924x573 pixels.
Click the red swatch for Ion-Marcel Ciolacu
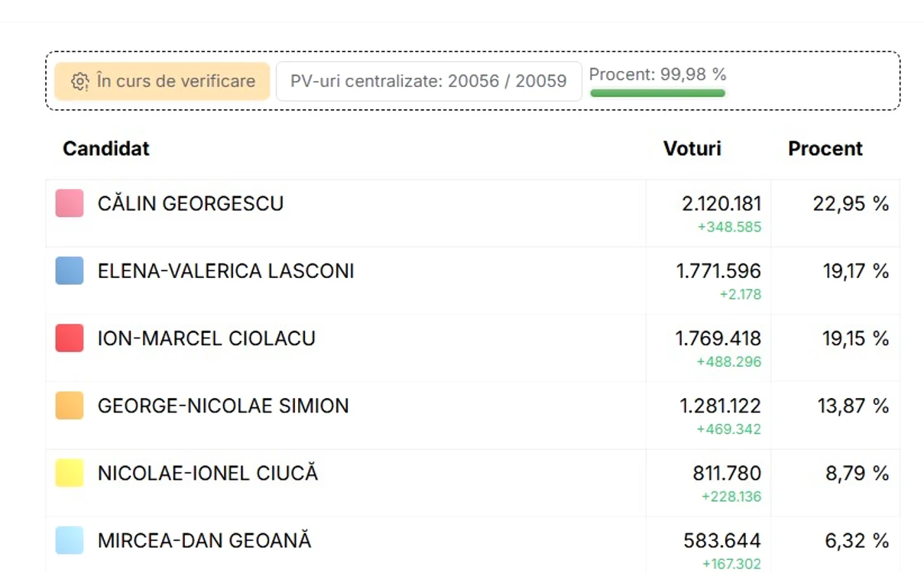tap(70, 338)
